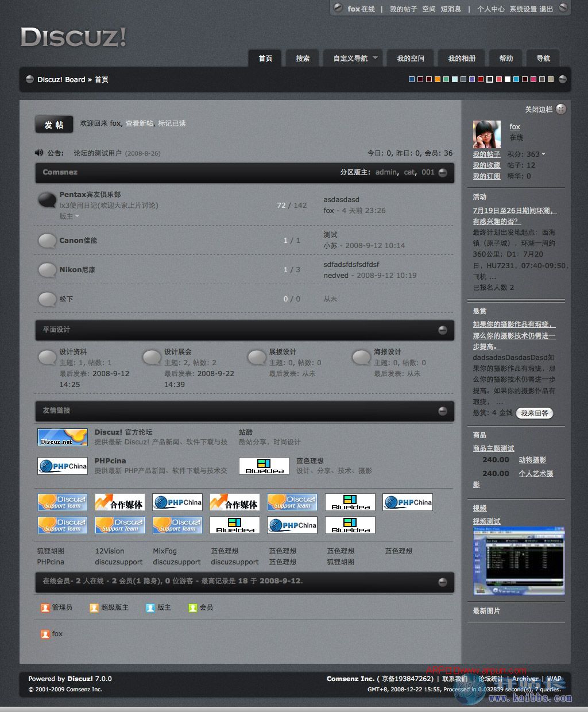Open the 导航 tab

click(543, 58)
